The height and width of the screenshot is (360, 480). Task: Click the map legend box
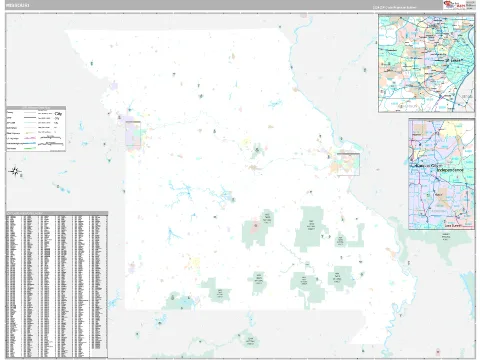pos(36,129)
